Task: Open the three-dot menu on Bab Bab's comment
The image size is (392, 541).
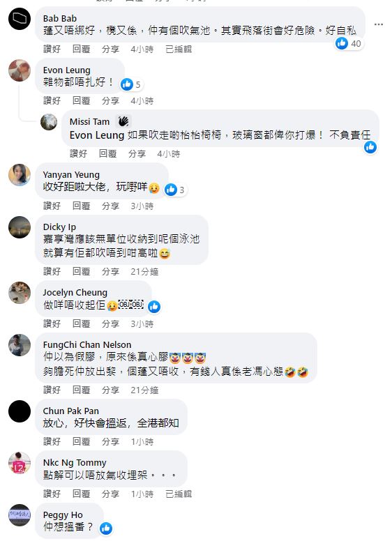Action: (x=379, y=24)
